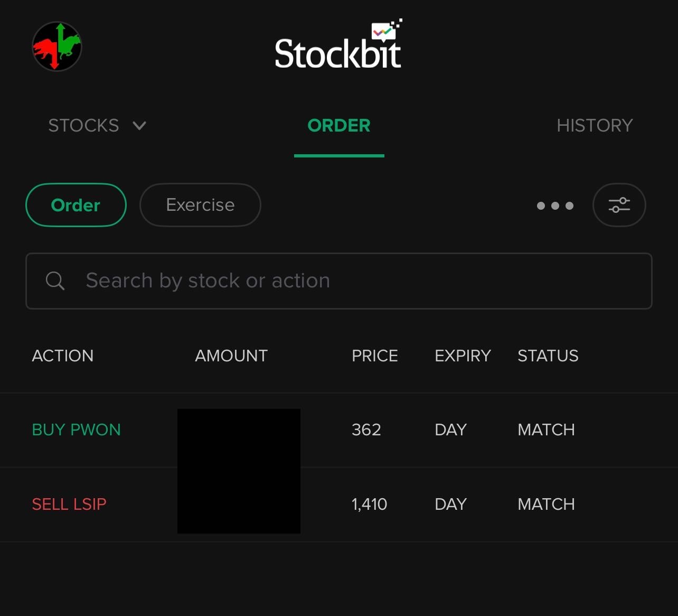Open the SELL LSIP order
Screen dimensions: 678x616
point(69,505)
